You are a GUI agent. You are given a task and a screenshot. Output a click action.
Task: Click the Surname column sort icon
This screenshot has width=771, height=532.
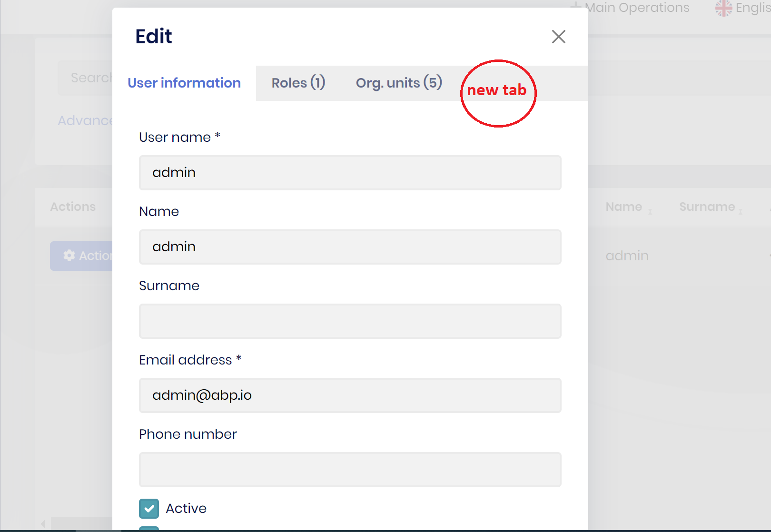(x=741, y=211)
